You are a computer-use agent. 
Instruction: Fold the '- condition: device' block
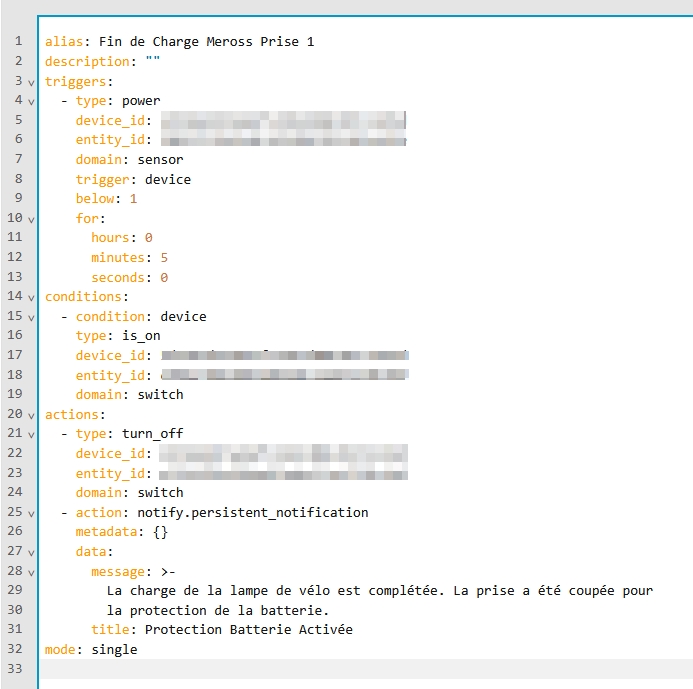31,317
